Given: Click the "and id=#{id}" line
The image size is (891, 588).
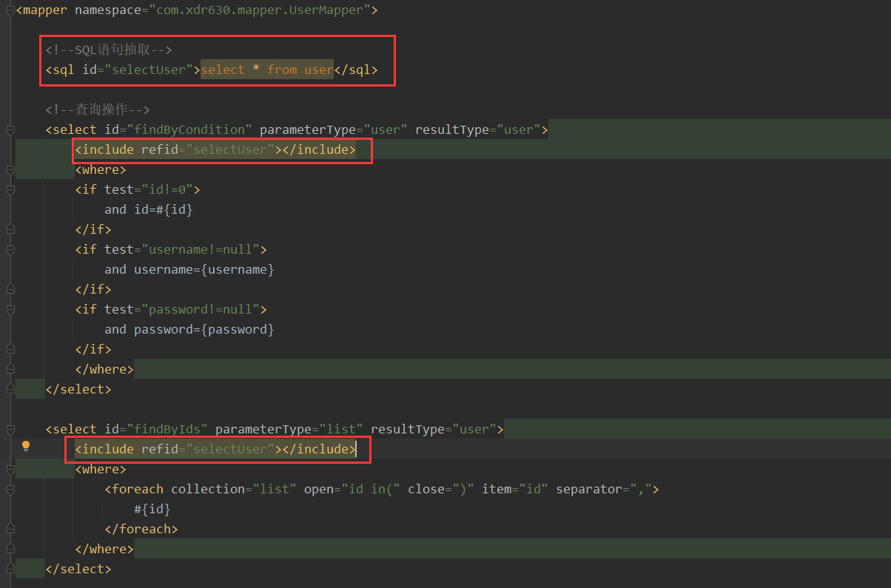Looking at the screenshot, I should pyautogui.click(x=149, y=209).
